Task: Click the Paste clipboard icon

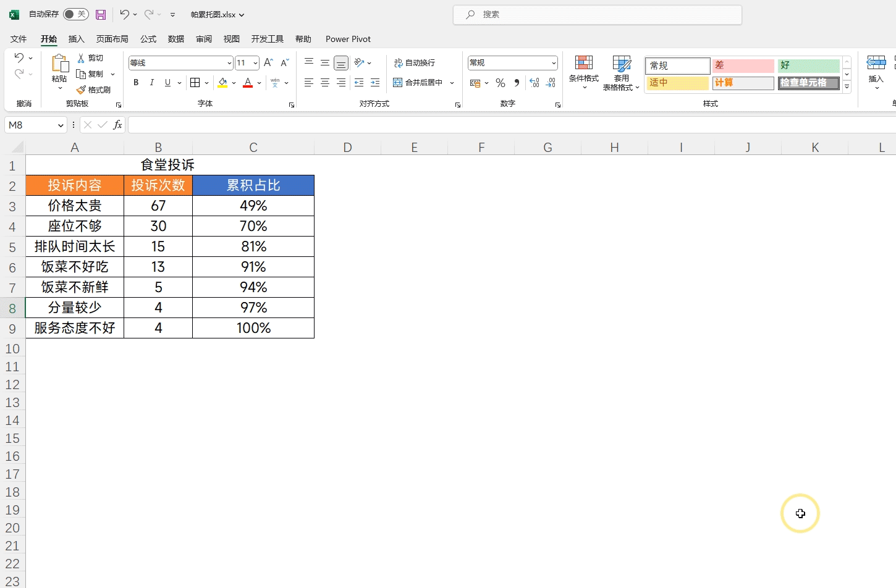Action: 59,63
